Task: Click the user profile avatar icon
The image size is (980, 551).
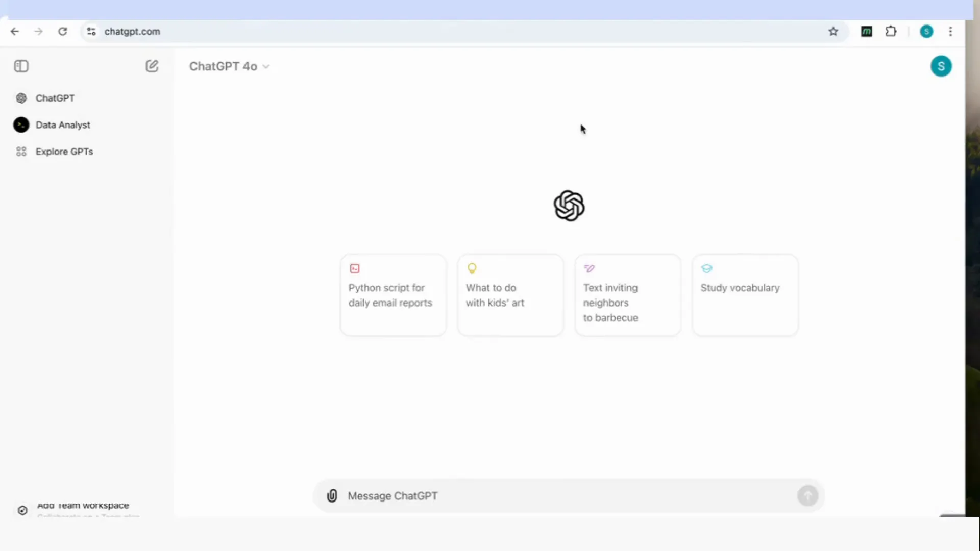Action: pos(941,66)
